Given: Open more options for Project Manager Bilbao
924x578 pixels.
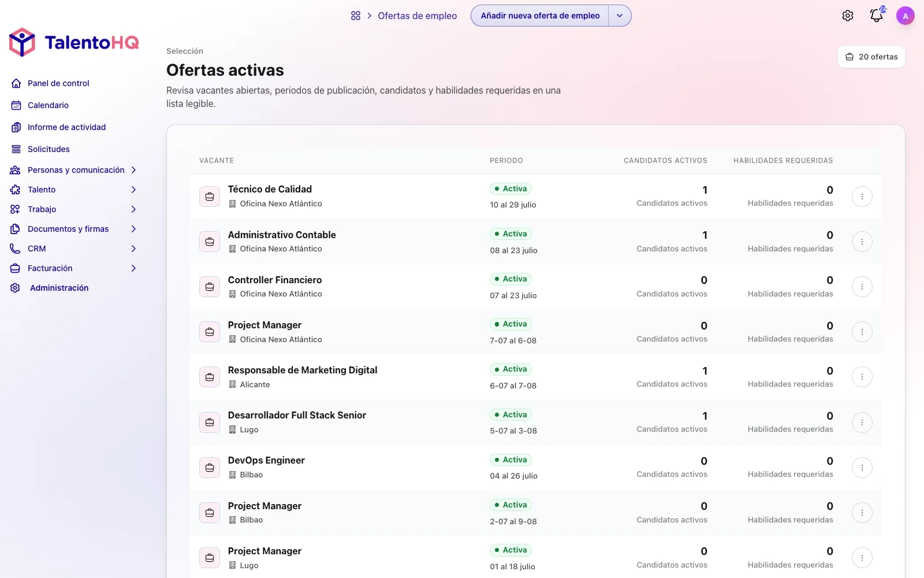Looking at the screenshot, I should click(862, 513).
